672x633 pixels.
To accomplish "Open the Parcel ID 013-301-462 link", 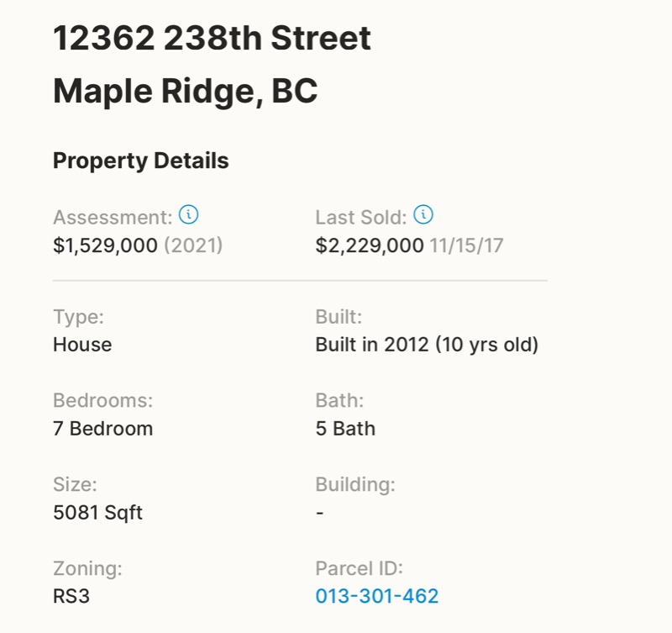I will 377,596.
